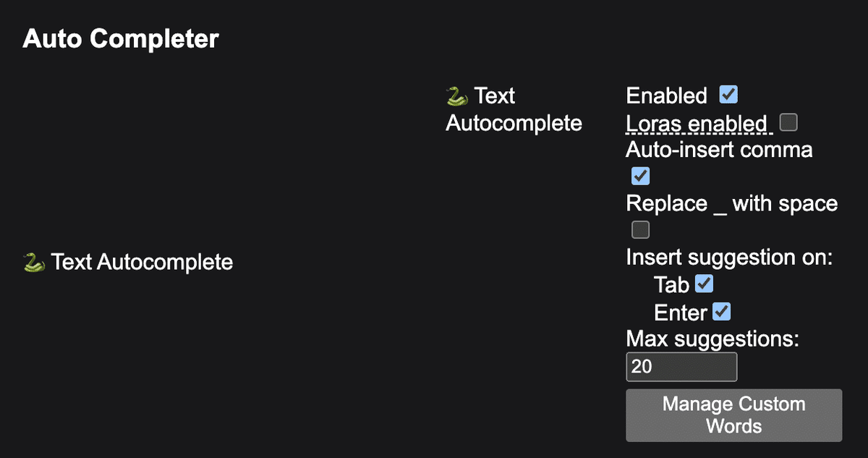Click into the Max suggestions number field
The image size is (868, 458).
click(x=681, y=367)
